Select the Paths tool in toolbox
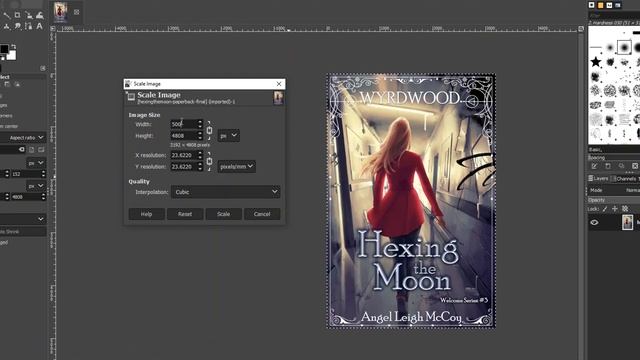This screenshot has width=640, height=360. tap(29, 26)
